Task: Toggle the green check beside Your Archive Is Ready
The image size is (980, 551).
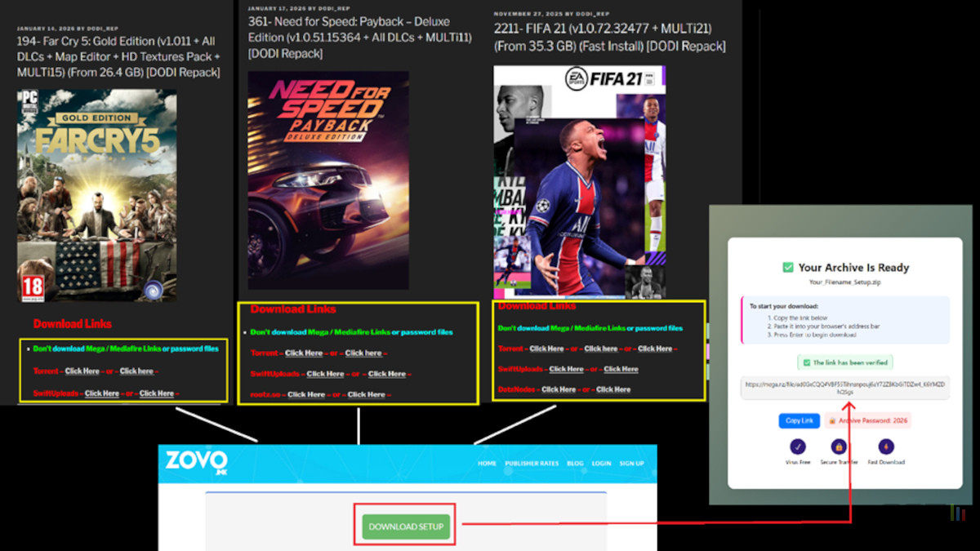Action: [x=786, y=267]
